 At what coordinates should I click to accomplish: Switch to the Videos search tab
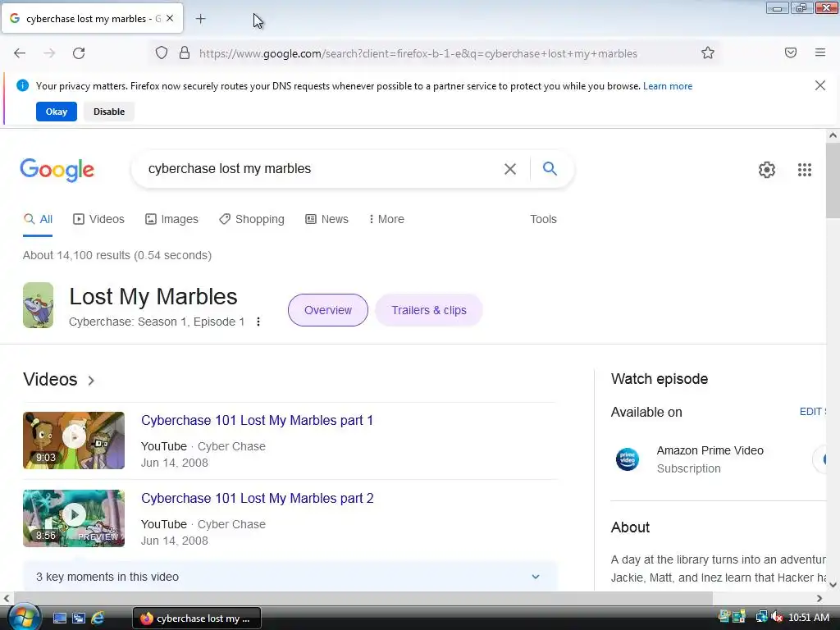(x=98, y=219)
